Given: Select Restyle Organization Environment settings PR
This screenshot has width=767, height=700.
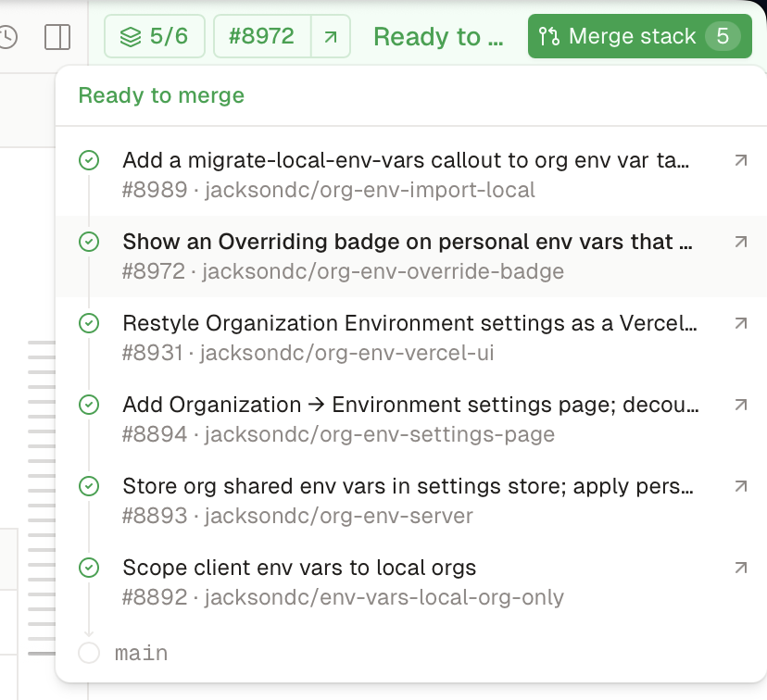Looking at the screenshot, I should click(411, 338).
